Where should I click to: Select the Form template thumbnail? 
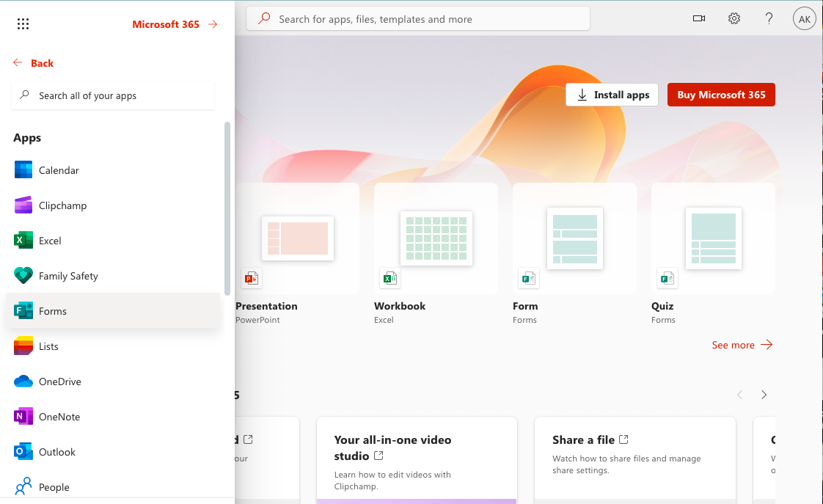(575, 238)
